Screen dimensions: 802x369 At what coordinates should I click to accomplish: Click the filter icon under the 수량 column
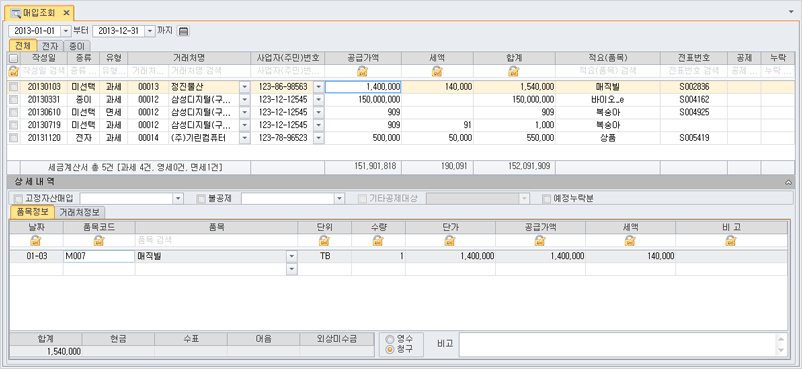click(378, 240)
